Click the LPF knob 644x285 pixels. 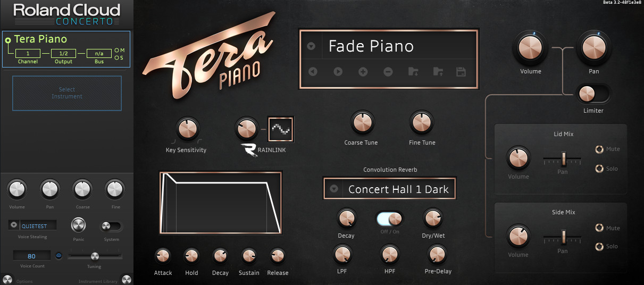pos(342,254)
